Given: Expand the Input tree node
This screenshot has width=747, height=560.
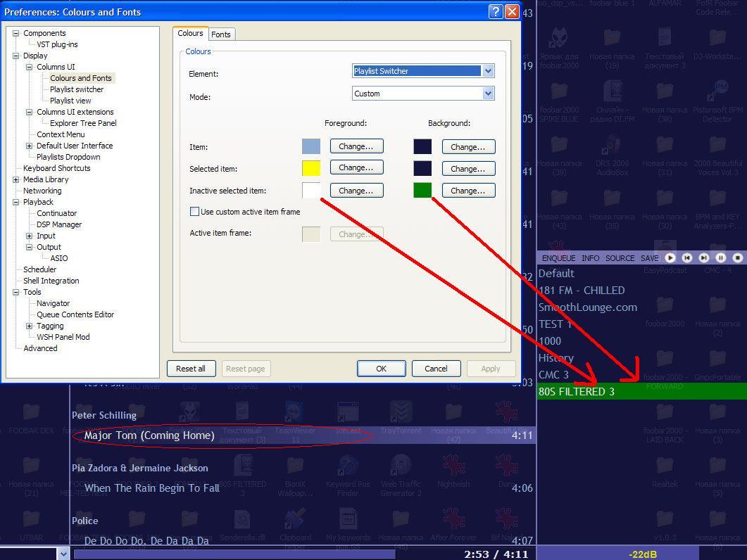Looking at the screenshot, I should point(30,236).
